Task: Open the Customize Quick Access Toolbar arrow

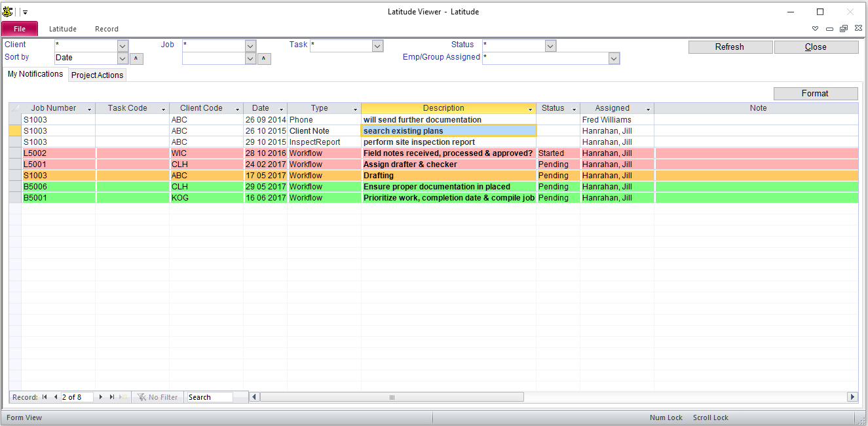Action: [25, 12]
